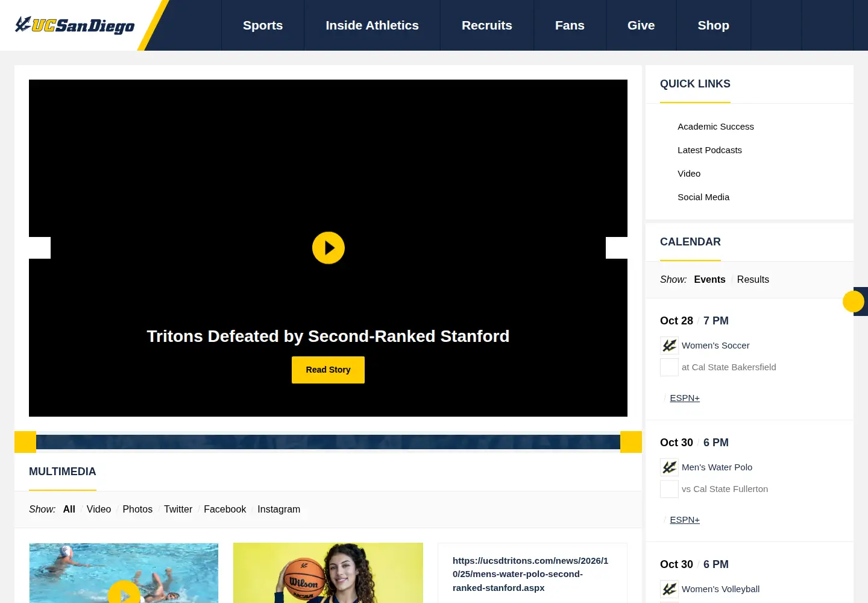Open ESPN+ link for Women's Soccer

[685, 398]
